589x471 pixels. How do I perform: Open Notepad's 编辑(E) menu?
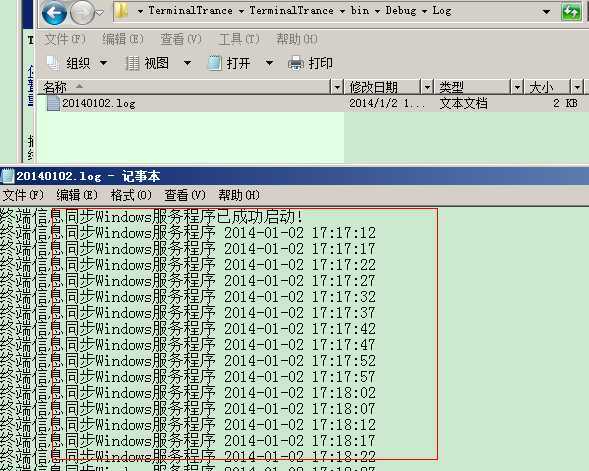[77, 195]
